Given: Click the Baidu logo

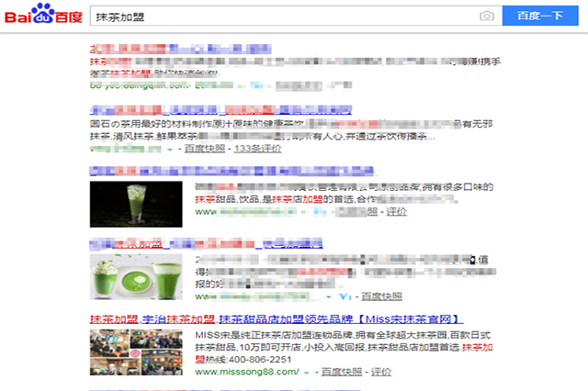Looking at the screenshot, I should (x=43, y=15).
